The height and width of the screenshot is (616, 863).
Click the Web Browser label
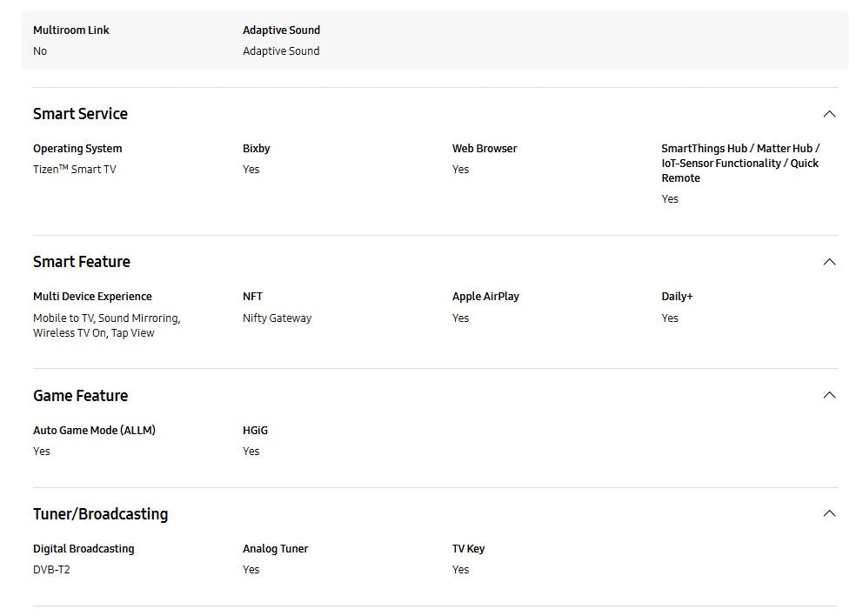click(484, 149)
